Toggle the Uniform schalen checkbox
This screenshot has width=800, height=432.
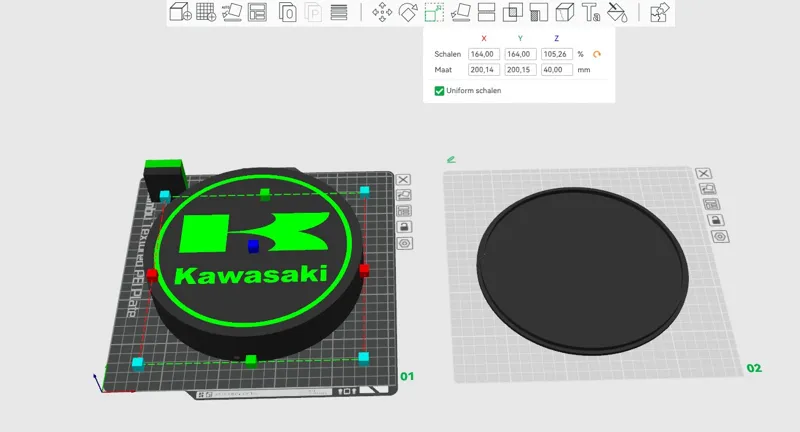point(439,91)
